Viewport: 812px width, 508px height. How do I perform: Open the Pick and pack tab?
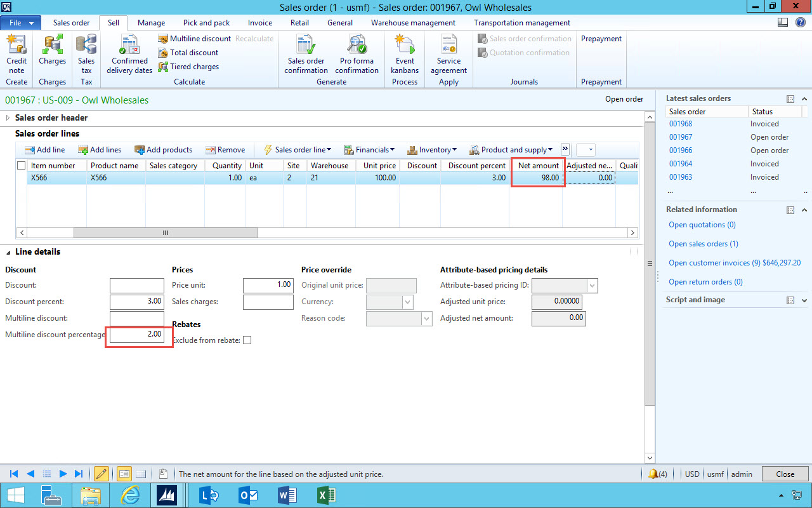click(206, 23)
